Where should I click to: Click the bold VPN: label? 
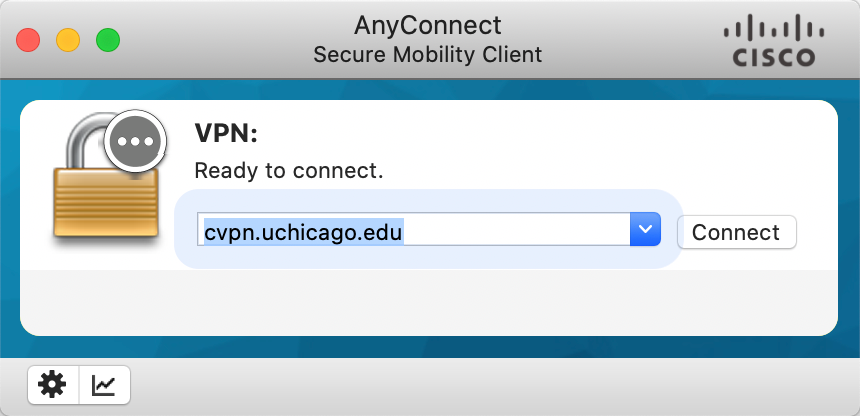pos(226,135)
